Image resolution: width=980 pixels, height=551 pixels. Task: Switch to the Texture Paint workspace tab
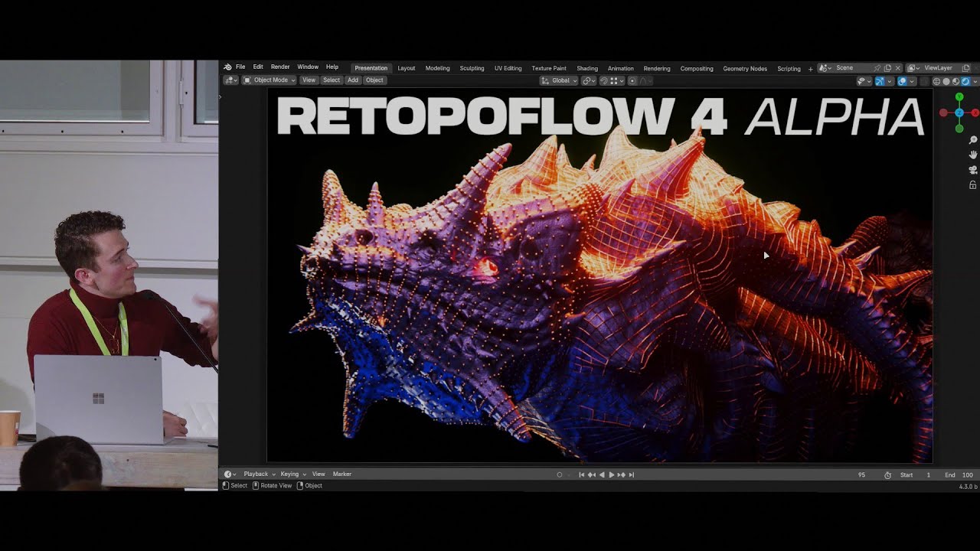550,68
